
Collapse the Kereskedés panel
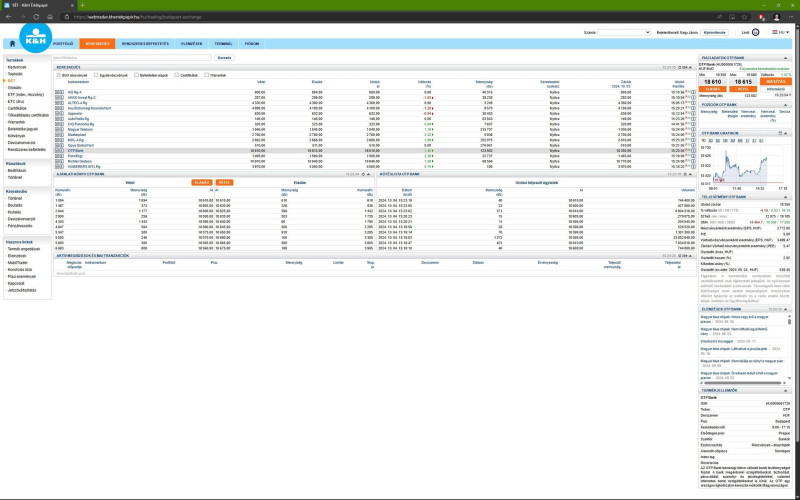690,67
